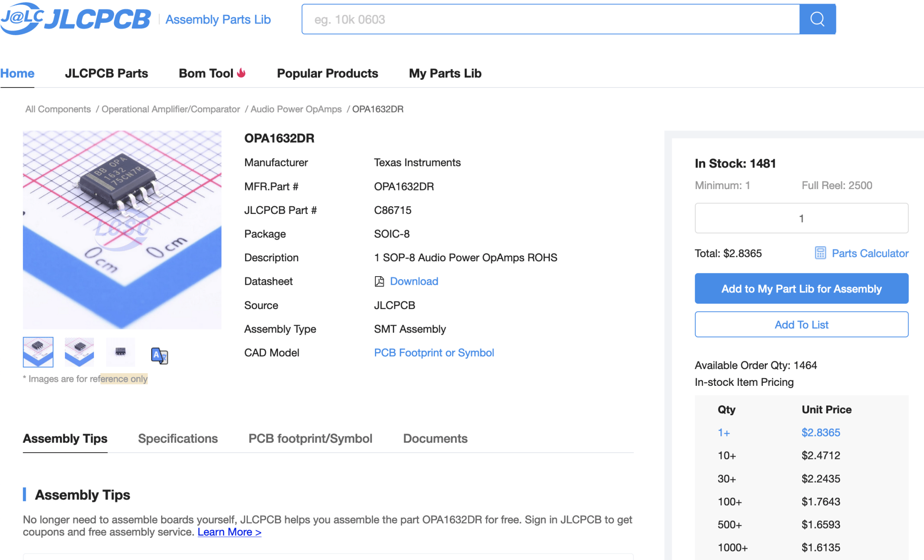Switch to the Specifications tab

click(178, 439)
